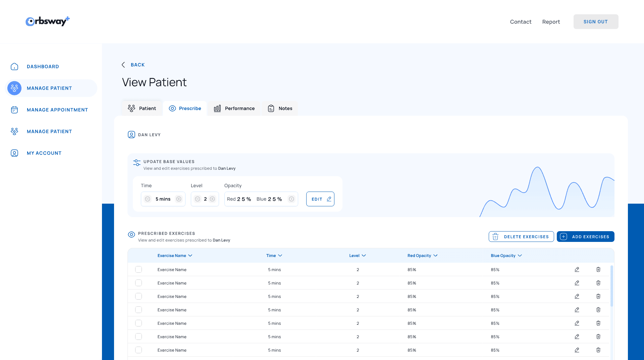The image size is (644, 360).
Task: Click the Red opacity percentage value
Action: click(x=244, y=199)
